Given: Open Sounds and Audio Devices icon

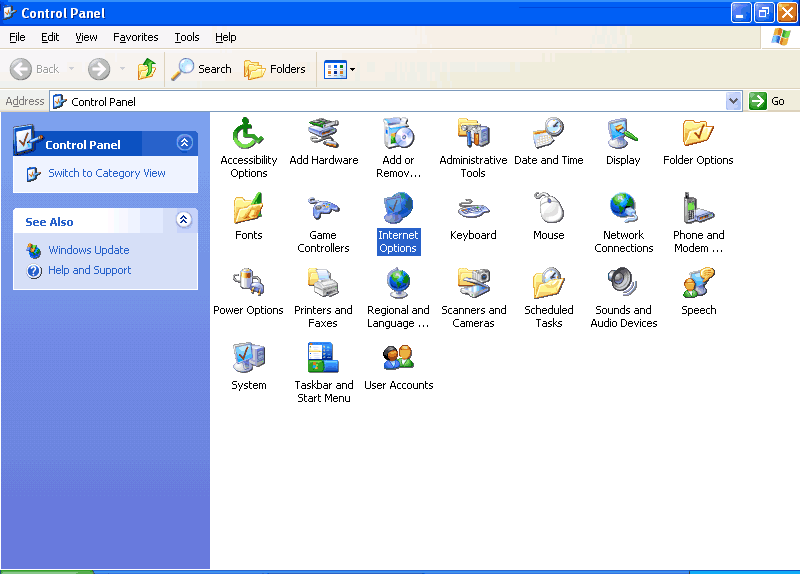Looking at the screenshot, I should (x=623, y=284).
